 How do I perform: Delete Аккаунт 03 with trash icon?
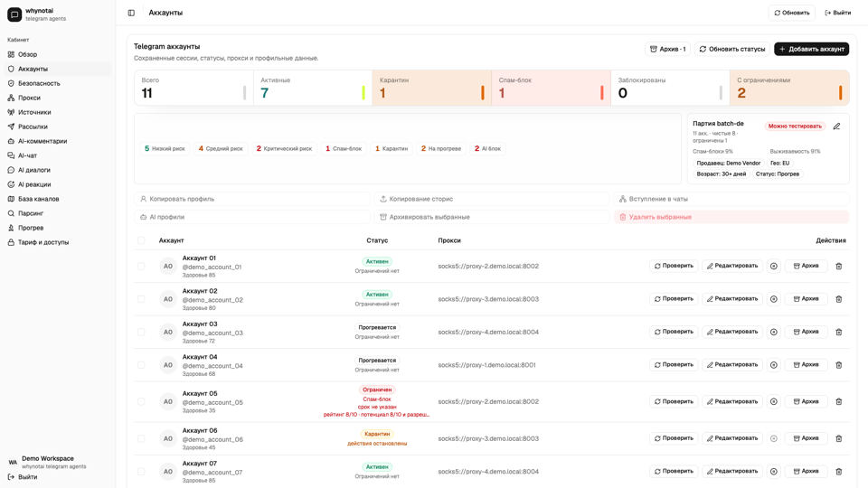[839, 332]
